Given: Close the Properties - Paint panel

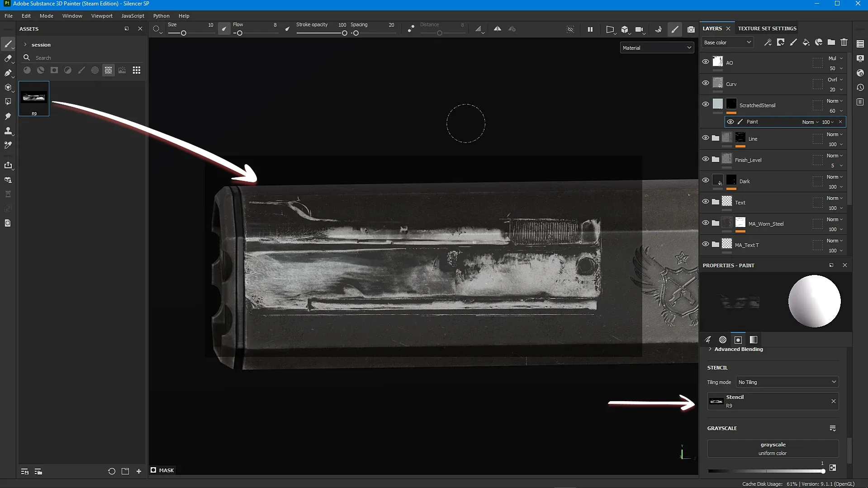Looking at the screenshot, I should (845, 265).
